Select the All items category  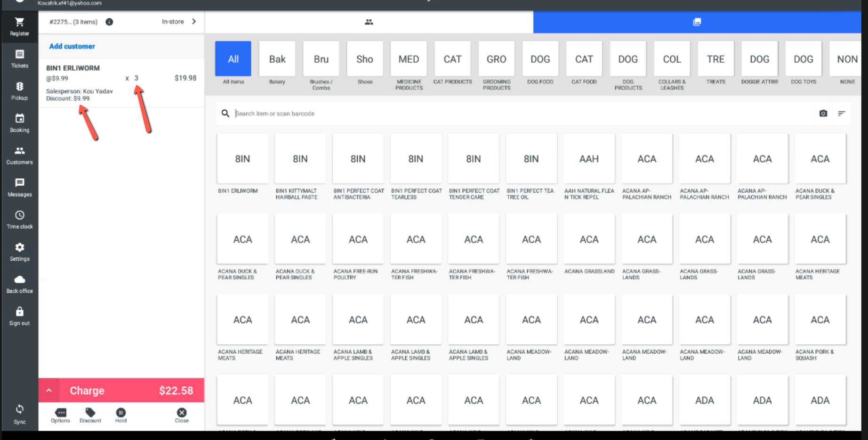point(233,59)
